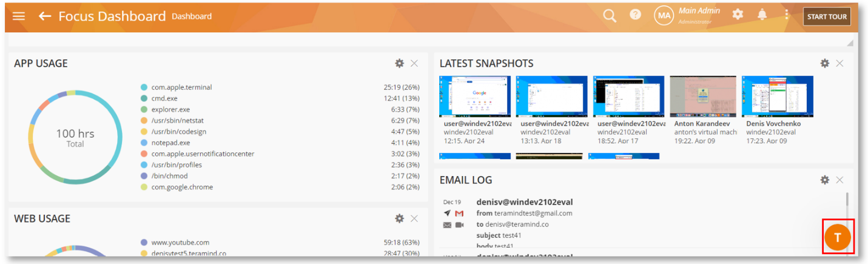Select /usr/bin/codesign legend entry

point(179,132)
